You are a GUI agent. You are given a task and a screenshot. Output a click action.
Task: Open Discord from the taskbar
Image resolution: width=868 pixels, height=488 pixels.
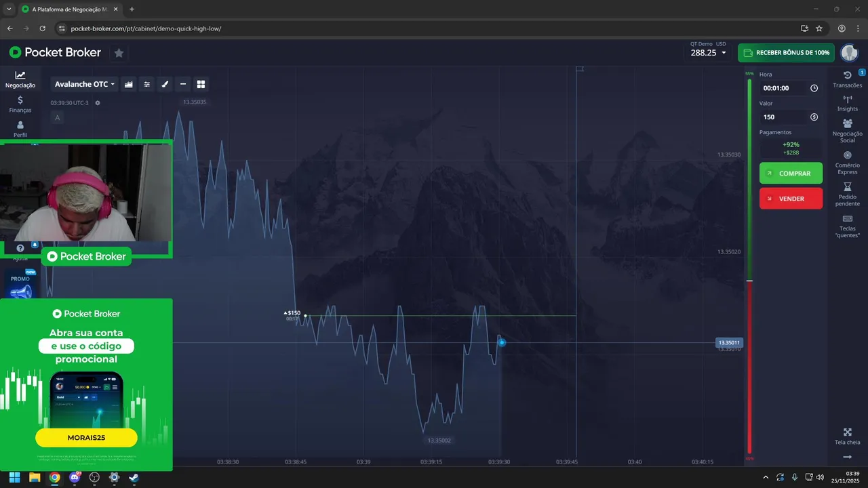[75, 477]
